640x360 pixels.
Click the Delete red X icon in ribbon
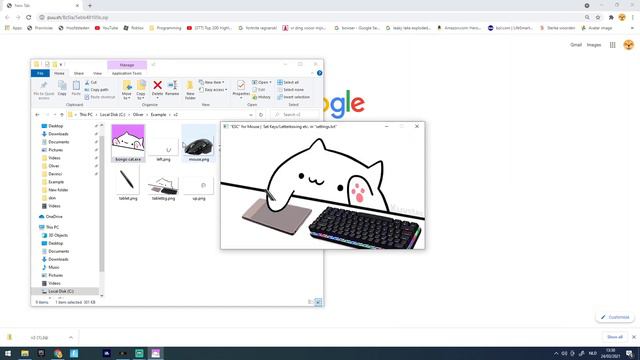click(157, 85)
